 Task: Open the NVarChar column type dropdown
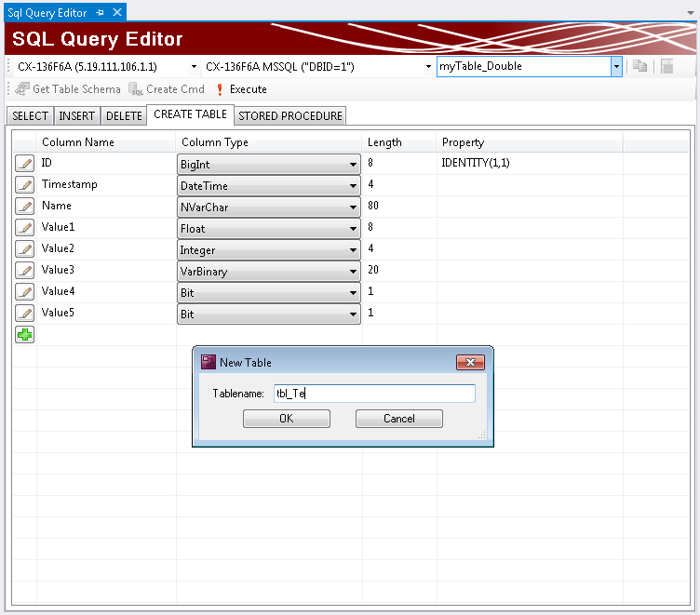click(269, 207)
